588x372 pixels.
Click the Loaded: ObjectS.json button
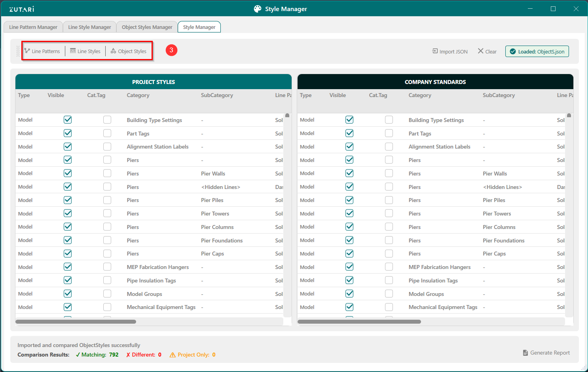pyautogui.click(x=537, y=52)
